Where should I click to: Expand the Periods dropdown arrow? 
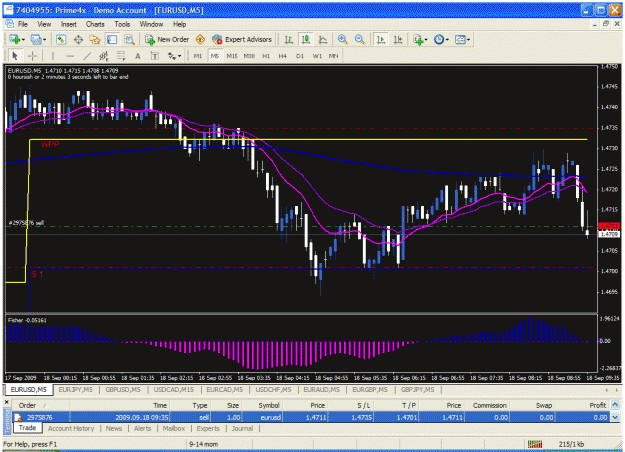(447, 39)
